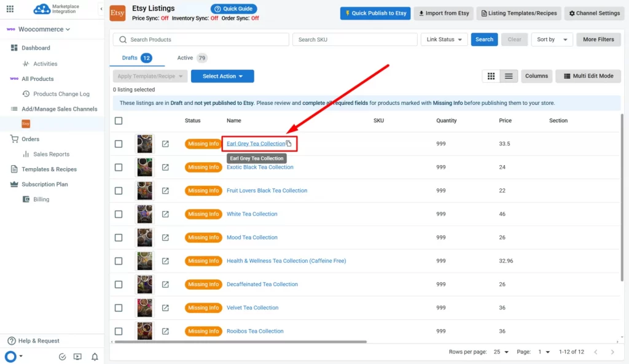Select the list view icon
Image resolution: width=629 pixels, height=364 pixels.
(508, 76)
